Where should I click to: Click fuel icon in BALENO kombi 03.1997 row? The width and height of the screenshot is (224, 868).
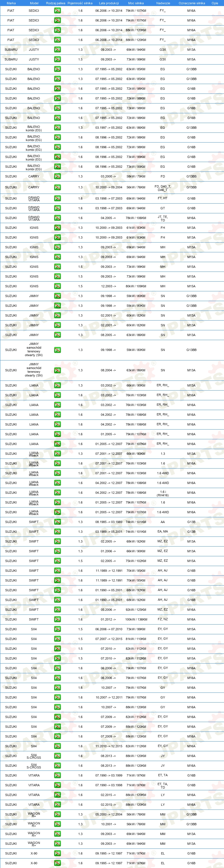(57, 128)
